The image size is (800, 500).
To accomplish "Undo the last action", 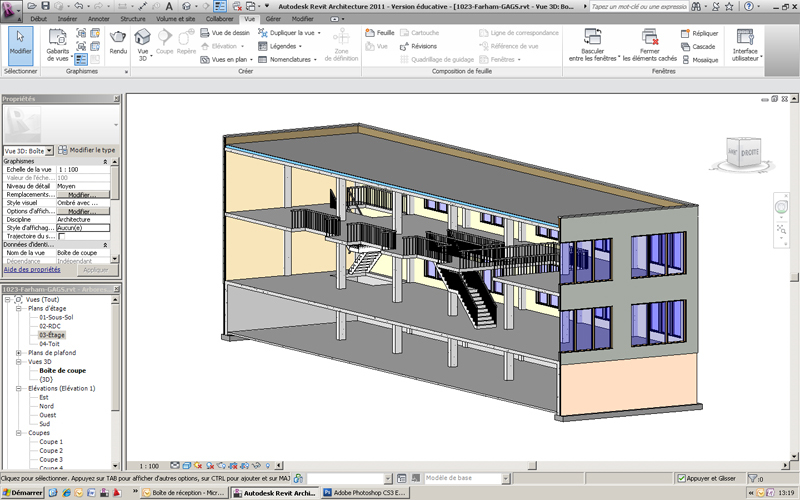I will point(78,6).
